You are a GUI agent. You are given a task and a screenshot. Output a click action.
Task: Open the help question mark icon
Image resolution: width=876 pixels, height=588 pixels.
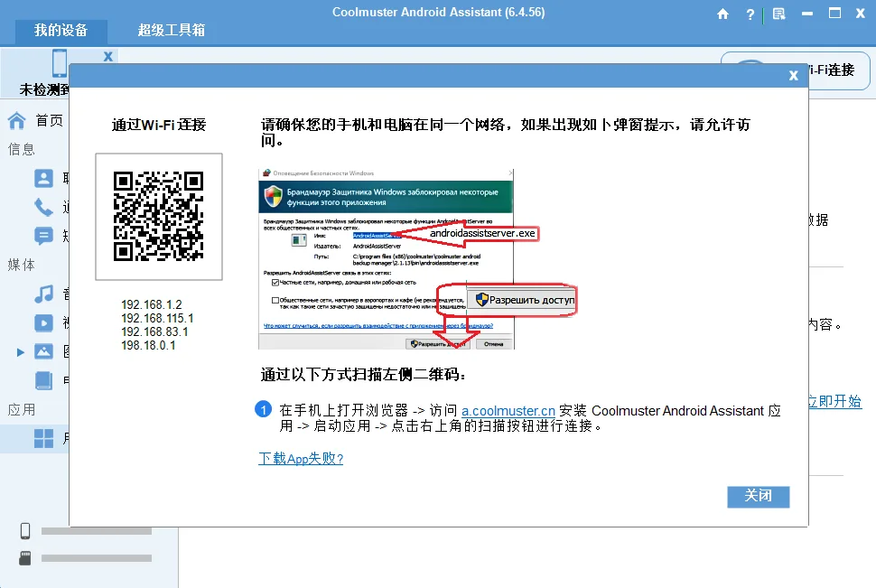click(x=750, y=14)
